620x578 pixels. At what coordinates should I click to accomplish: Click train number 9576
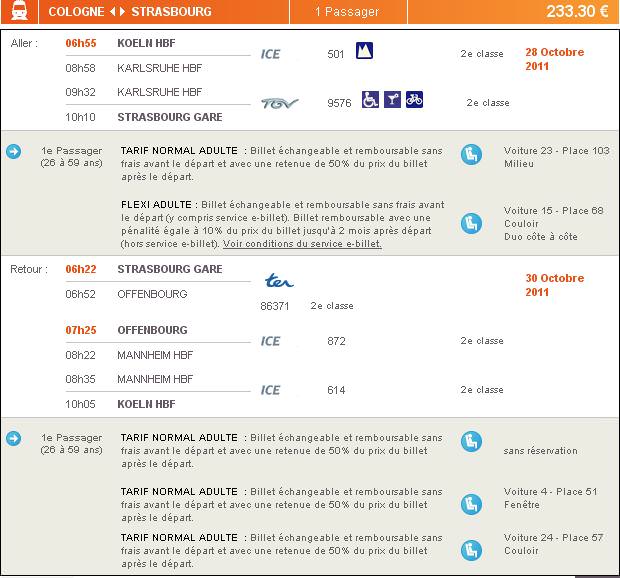tap(339, 103)
